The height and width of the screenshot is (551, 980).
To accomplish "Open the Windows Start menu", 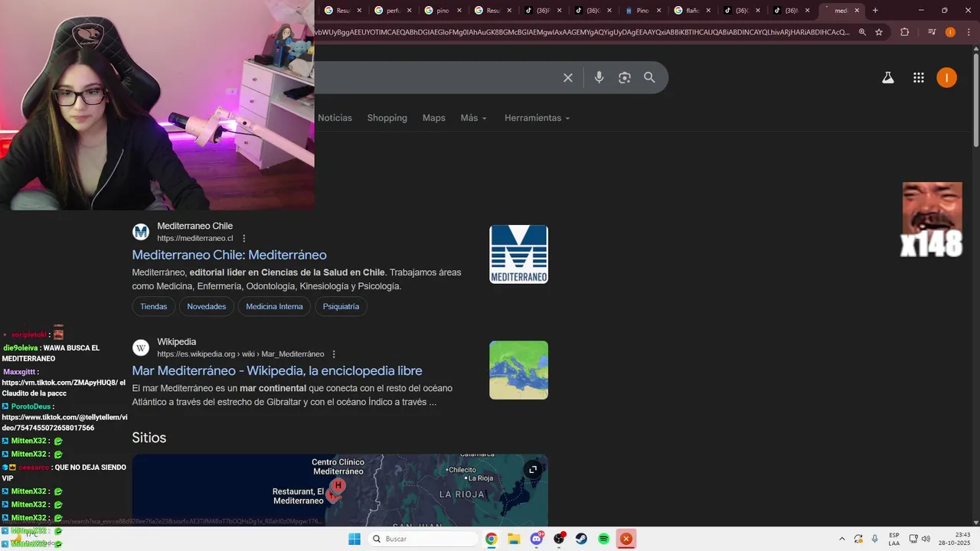I will (x=354, y=539).
